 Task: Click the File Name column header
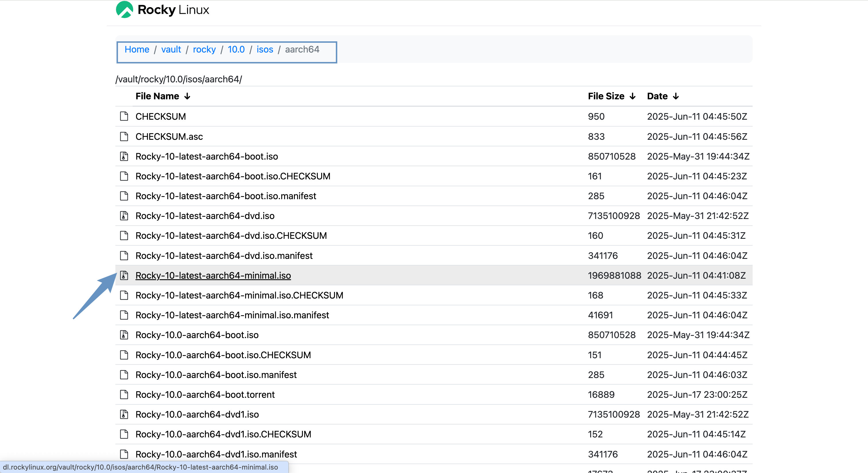[157, 96]
